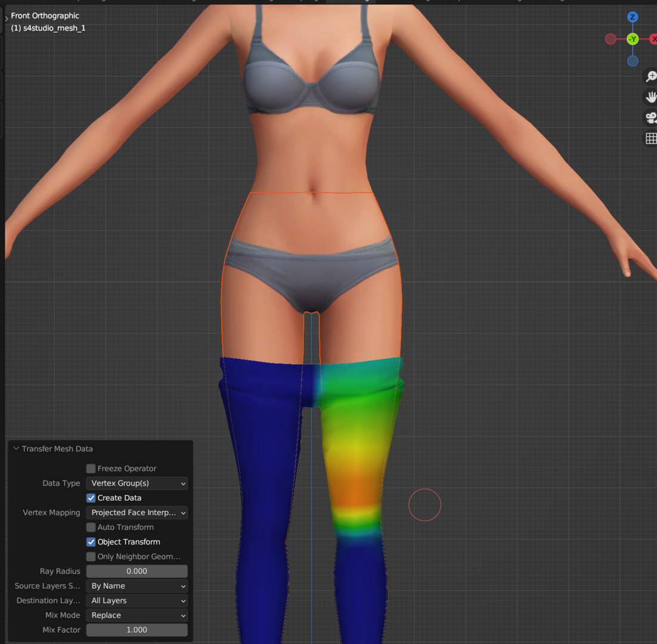This screenshot has height=644, width=657.
Task: Enable the Freeze Operator checkbox
Action: pos(91,469)
